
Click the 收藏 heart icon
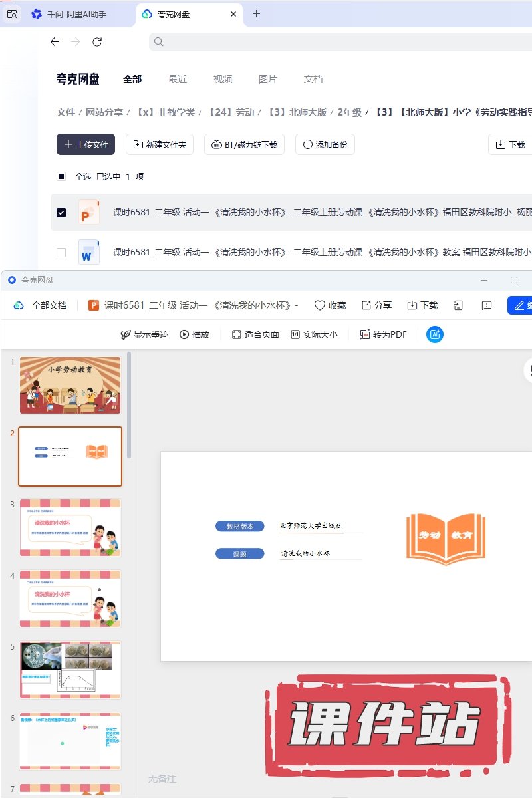pyautogui.click(x=320, y=305)
